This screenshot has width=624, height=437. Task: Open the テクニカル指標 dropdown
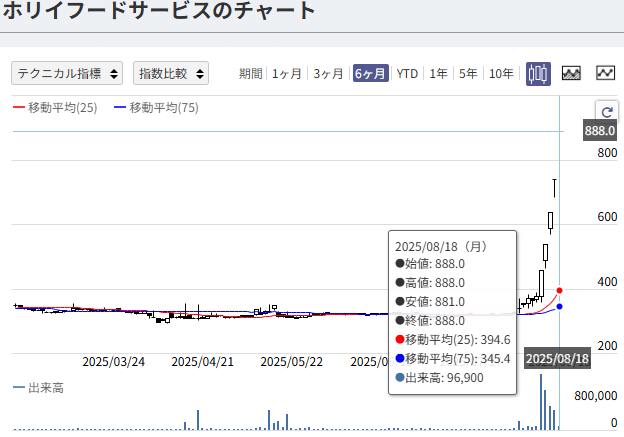point(67,73)
